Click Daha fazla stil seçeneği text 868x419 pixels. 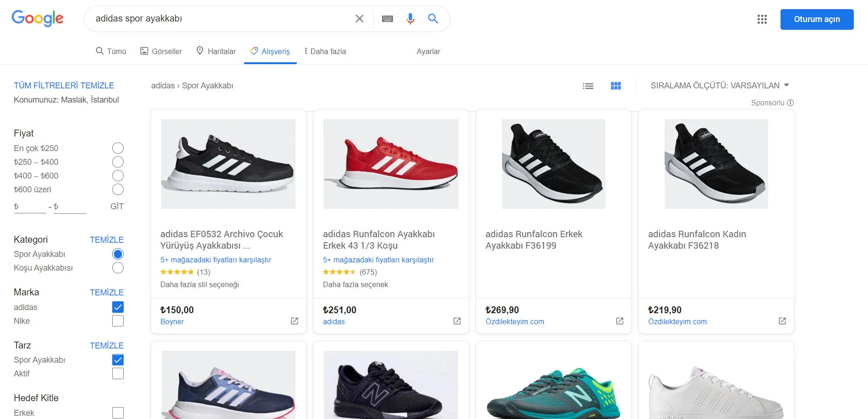coord(200,284)
